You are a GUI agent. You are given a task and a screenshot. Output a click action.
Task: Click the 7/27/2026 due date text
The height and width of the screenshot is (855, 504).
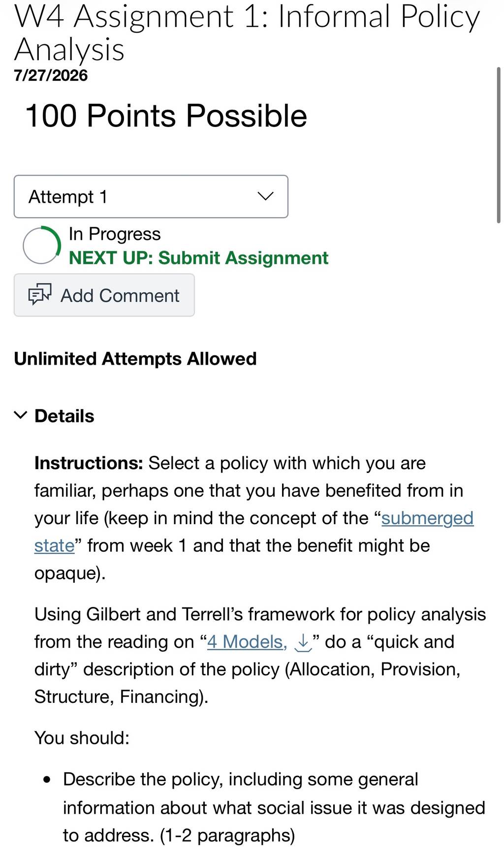(x=51, y=75)
